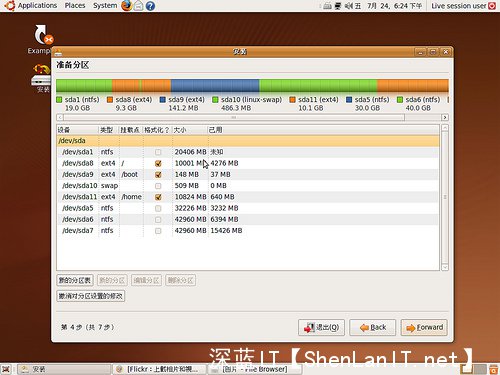The image size is (500, 375).
Task: Click the sda11 (ext4) 10.1 GB legend
Action: (x=314, y=104)
